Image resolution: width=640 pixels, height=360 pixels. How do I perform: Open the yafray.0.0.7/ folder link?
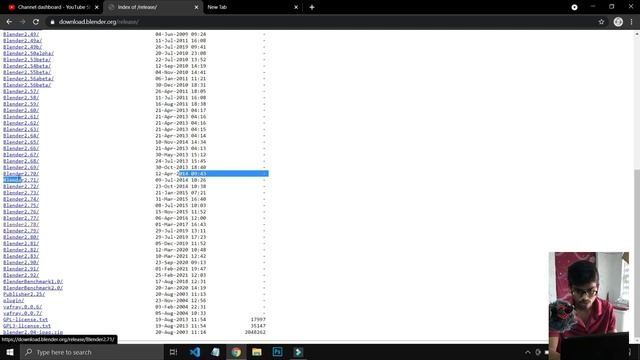tap(22, 313)
